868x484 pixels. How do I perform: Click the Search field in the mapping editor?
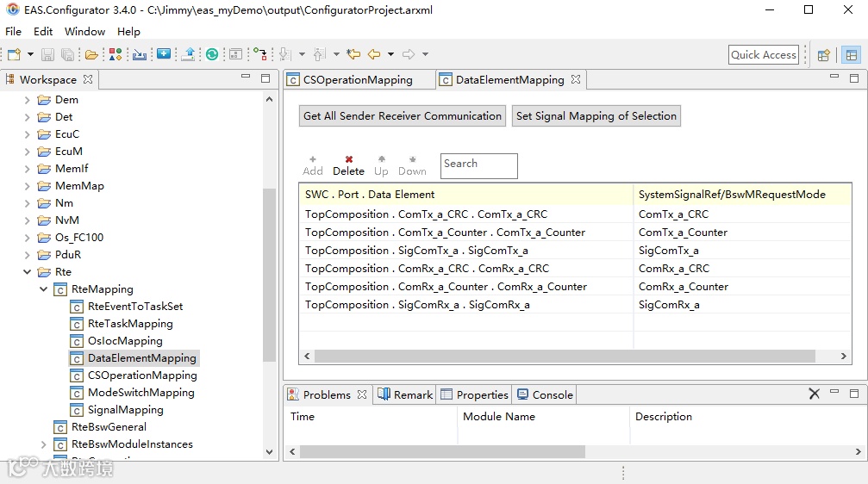click(x=479, y=166)
